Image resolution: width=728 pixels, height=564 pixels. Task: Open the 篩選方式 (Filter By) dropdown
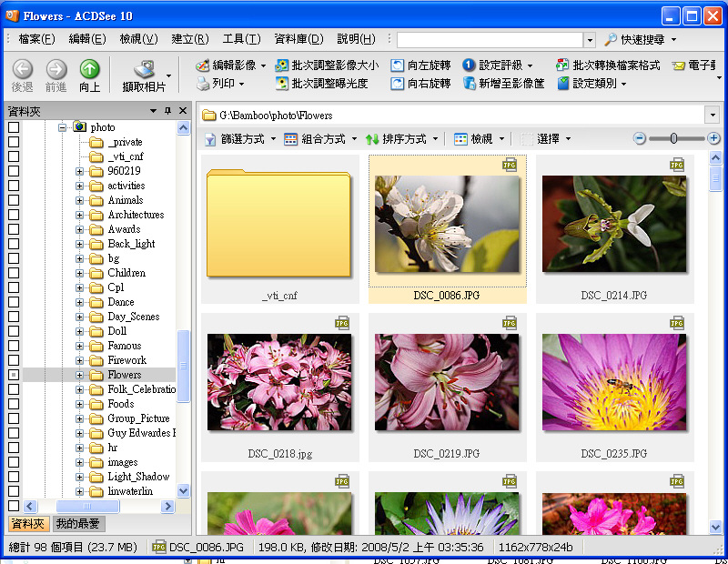(234, 139)
